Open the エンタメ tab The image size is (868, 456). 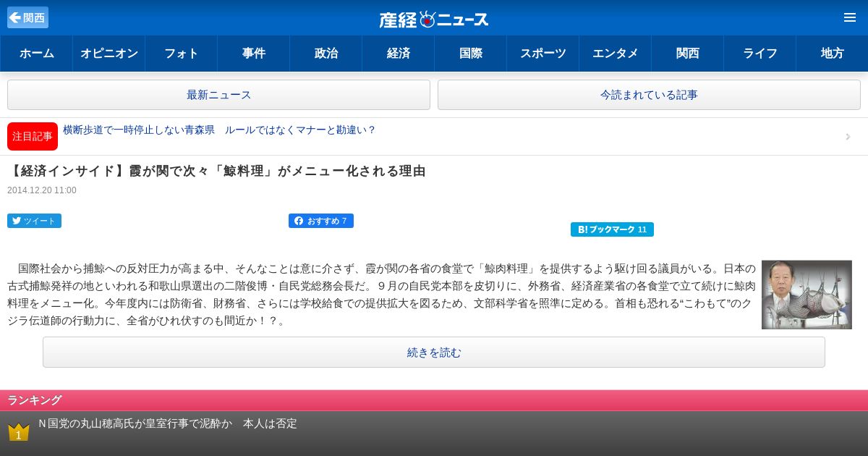(x=615, y=54)
